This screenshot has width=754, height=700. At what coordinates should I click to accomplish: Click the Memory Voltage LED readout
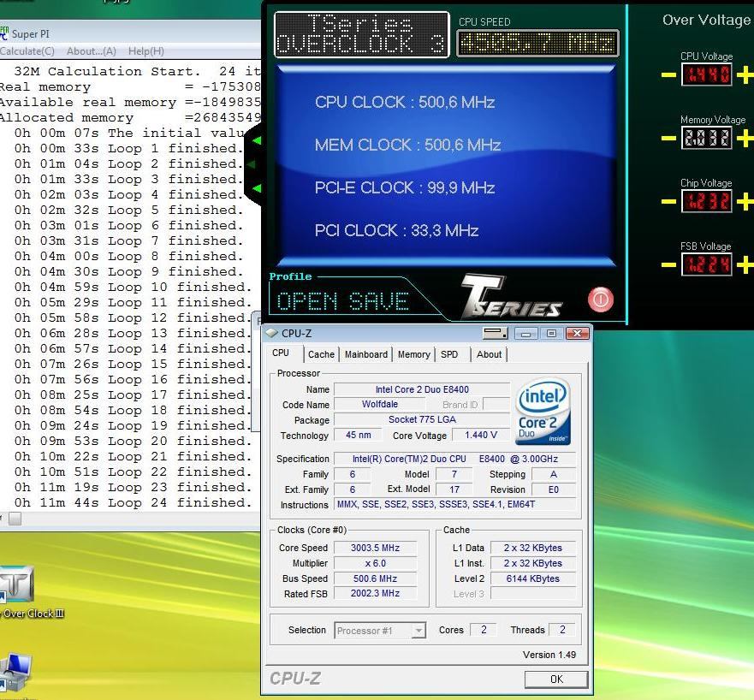tap(706, 139)
